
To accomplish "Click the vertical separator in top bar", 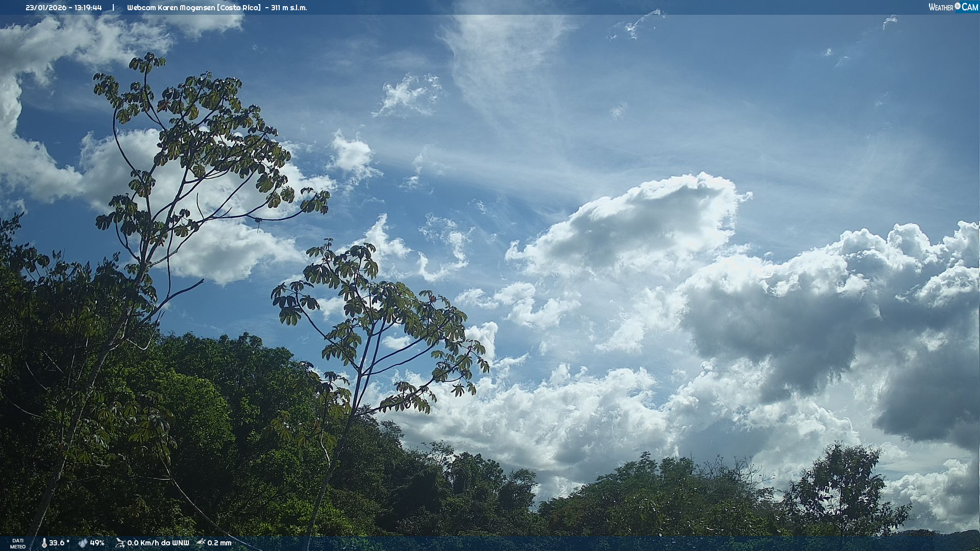I will click(x=113, y=8).
